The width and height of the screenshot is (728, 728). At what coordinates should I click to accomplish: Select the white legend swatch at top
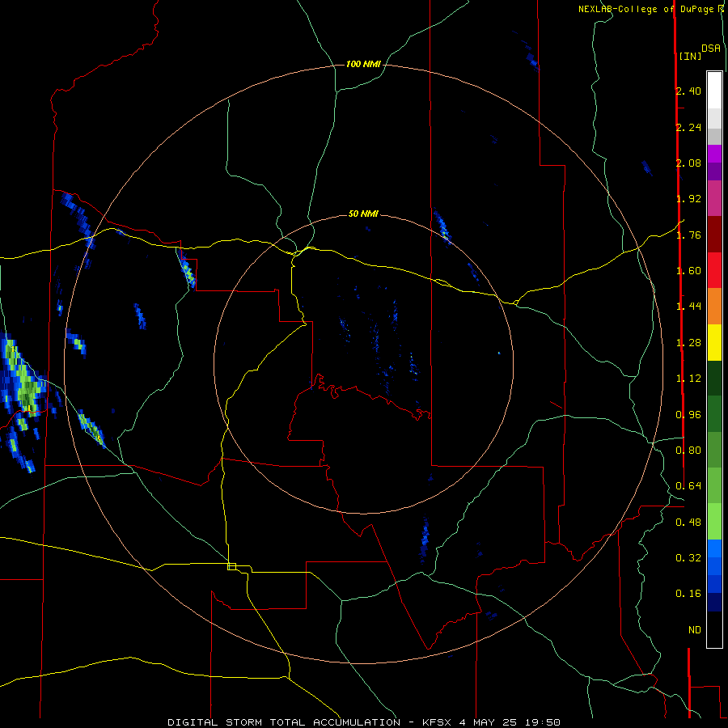(x=714, y=91)
